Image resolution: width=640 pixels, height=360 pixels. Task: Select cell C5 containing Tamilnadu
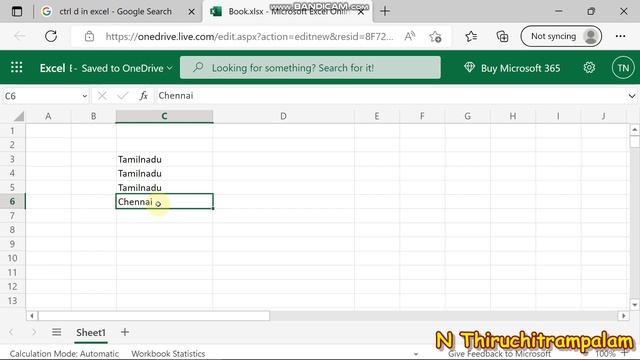pyautogui.click(x=164, y=187)
